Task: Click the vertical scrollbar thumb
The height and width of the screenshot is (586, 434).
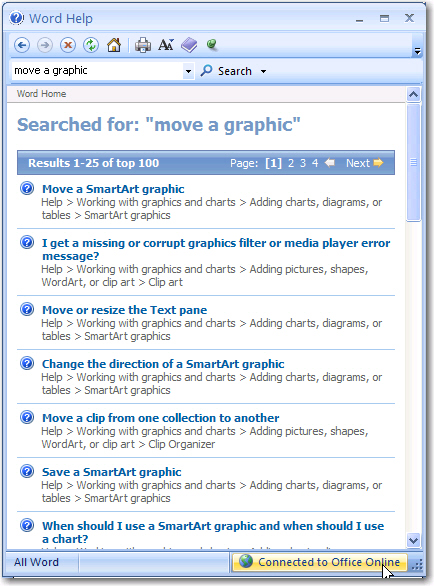Action: tap(413, 163)
